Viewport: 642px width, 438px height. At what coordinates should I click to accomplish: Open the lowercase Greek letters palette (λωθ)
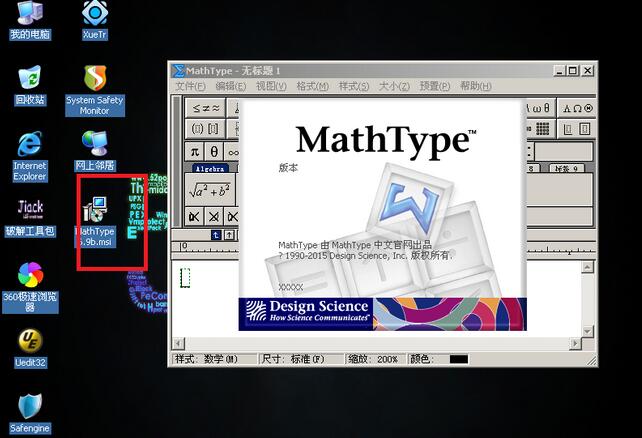[x=540, y=108]
